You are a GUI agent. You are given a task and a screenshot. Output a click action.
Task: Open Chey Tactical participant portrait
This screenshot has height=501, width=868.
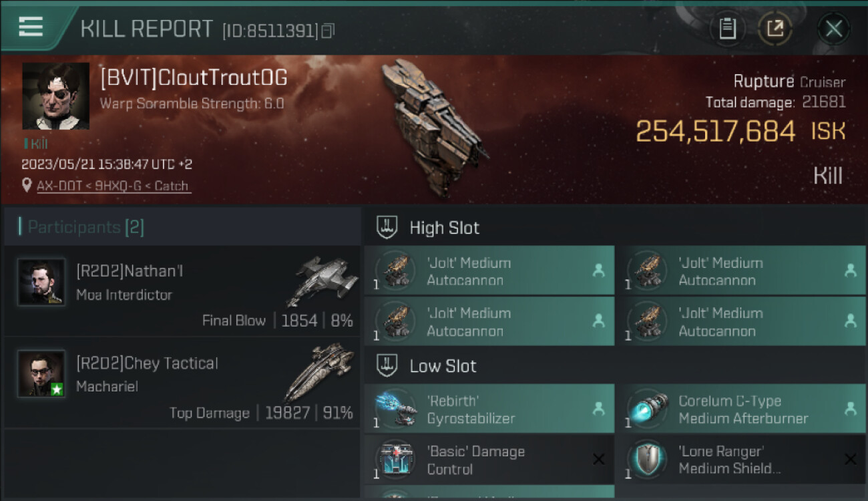pyautogui.click(x=41, y=373)
